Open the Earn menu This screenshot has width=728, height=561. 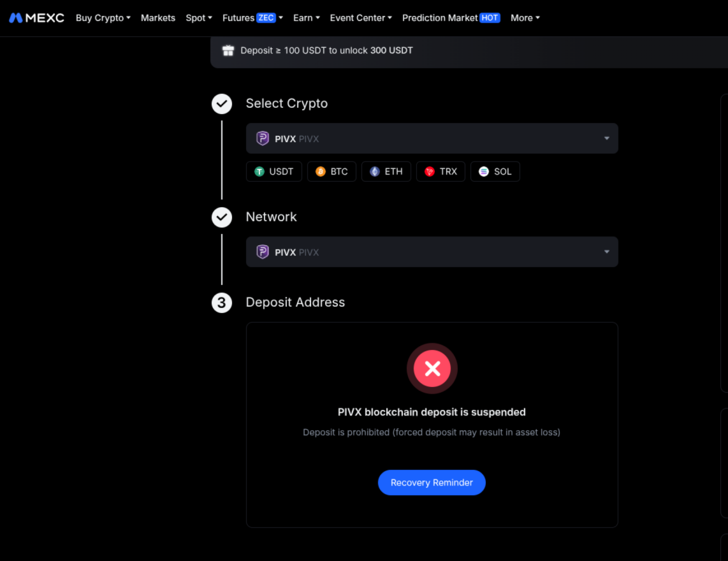[x=307, y=18]
